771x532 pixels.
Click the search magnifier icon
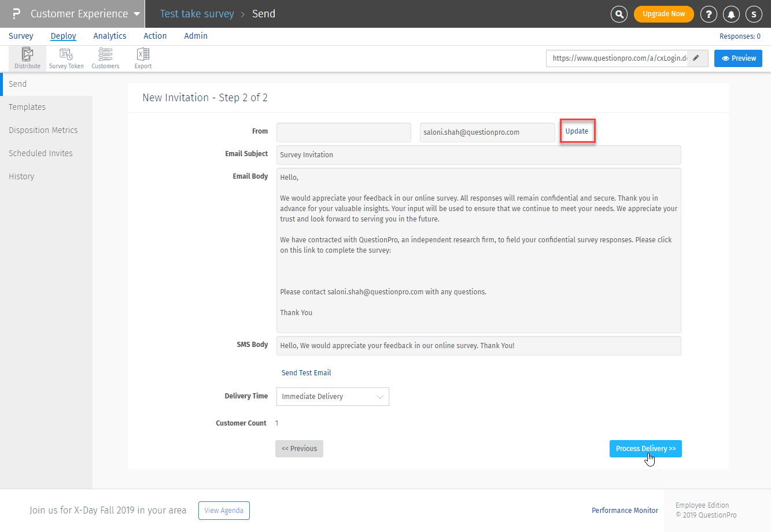pyautogui.click(x=619, y=14)
